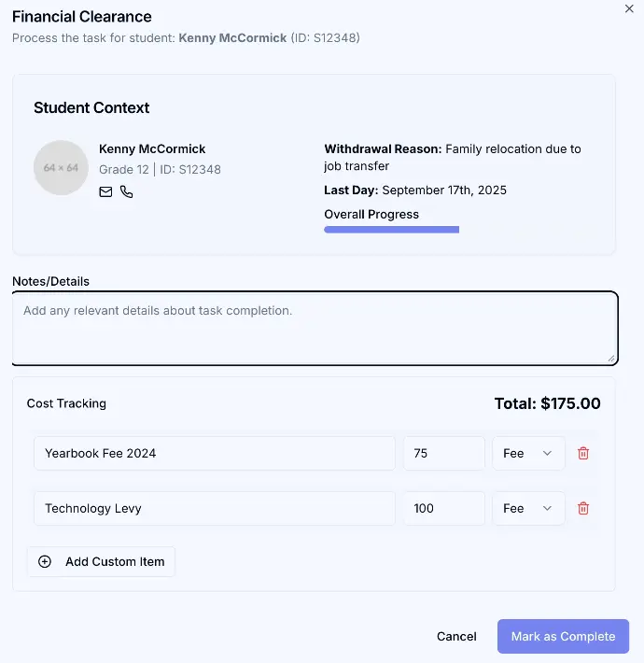Click the Technology Levy name field
Image resolution: width=644 pixels, height=663 pixels.
[x=214, y=509]
